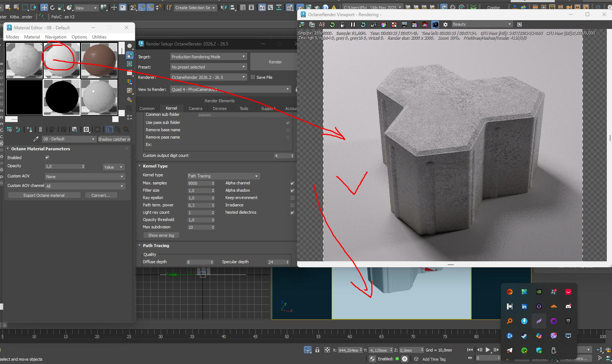Screen dimensions: 612x364
Task: Click the Shadow catcher material type button
Action: 114,139
